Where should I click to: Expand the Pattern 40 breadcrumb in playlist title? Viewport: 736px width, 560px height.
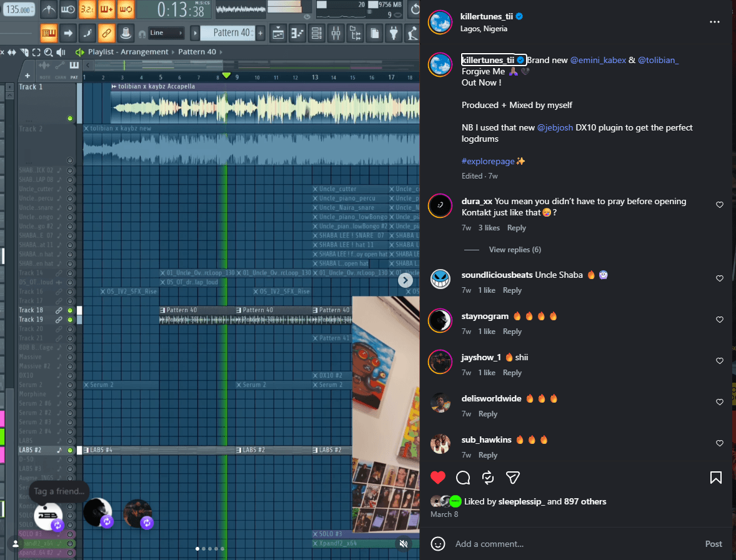click(x=197, y=52)
